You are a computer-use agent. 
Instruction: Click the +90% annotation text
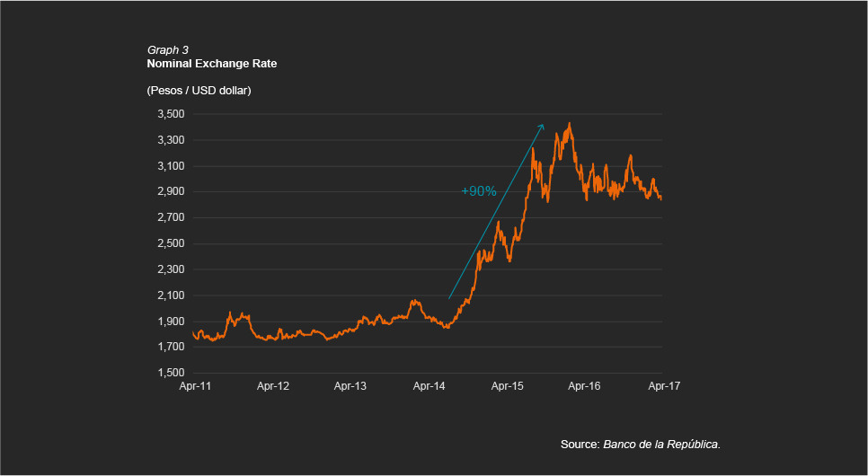[478, 191]
